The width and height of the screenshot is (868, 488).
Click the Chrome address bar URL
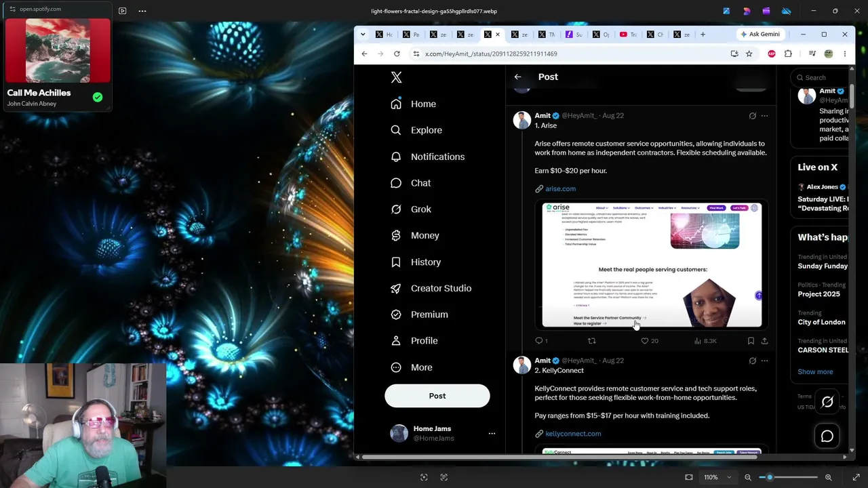491,54
